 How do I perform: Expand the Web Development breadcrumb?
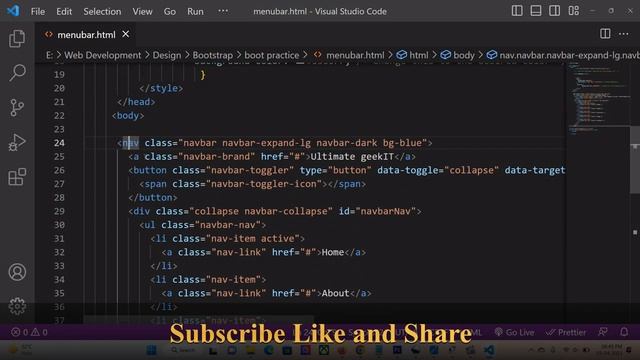pos(102,55)
